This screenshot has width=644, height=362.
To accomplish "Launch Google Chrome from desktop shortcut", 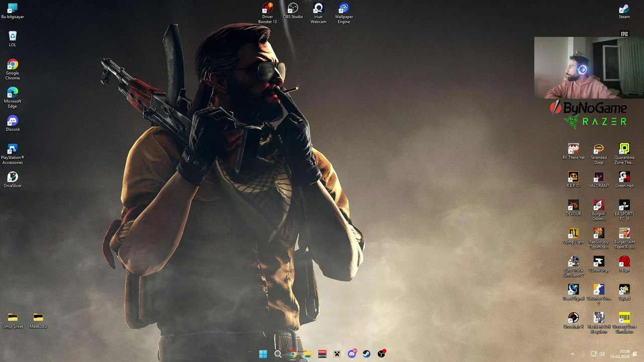I will coord(13,69).
